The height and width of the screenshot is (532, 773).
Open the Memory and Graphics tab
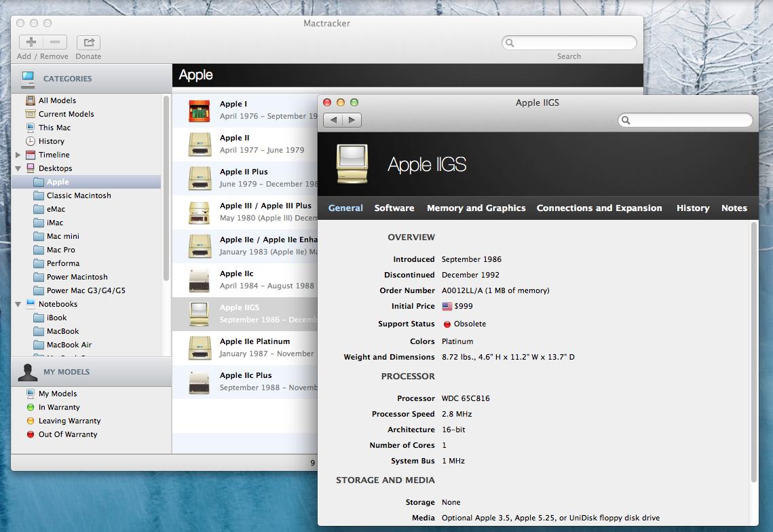[x=476, y=208]
